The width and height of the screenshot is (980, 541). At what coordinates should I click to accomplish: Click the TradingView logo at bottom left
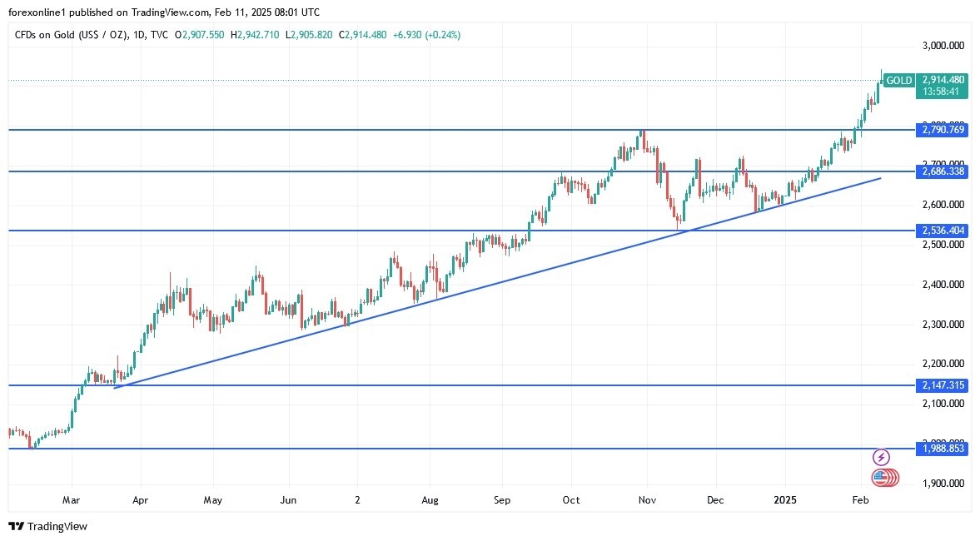point(47,526)
